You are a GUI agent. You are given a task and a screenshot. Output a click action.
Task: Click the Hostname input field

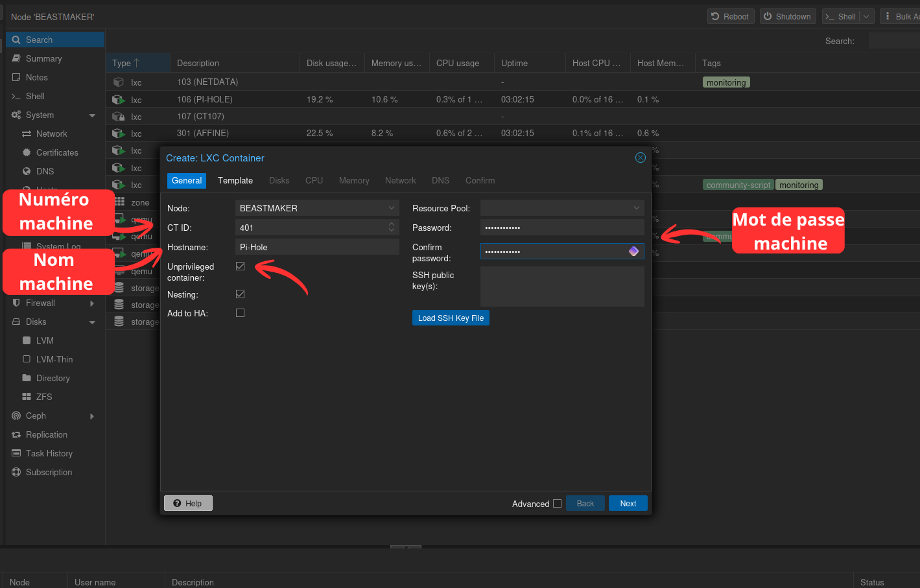pyautogui.click(x=317, y=247)
